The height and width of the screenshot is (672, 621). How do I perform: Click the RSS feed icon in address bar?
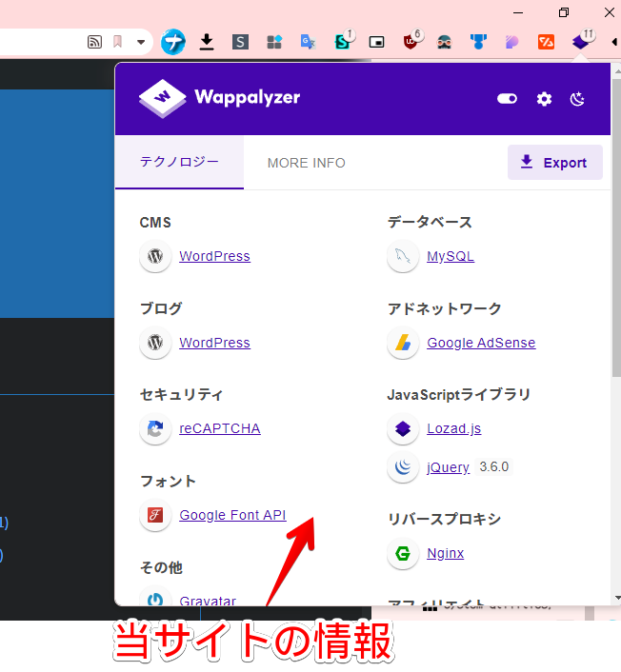95,42
